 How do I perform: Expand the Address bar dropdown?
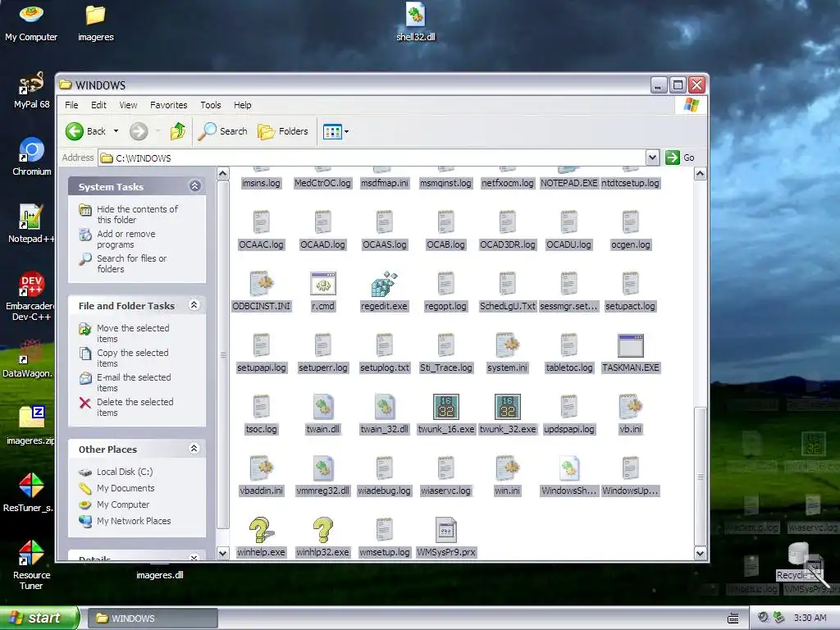[652, 157]
